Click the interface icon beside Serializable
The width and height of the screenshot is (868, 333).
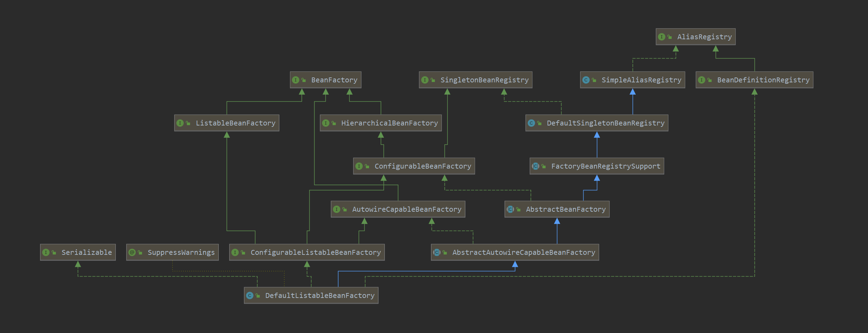46,252
